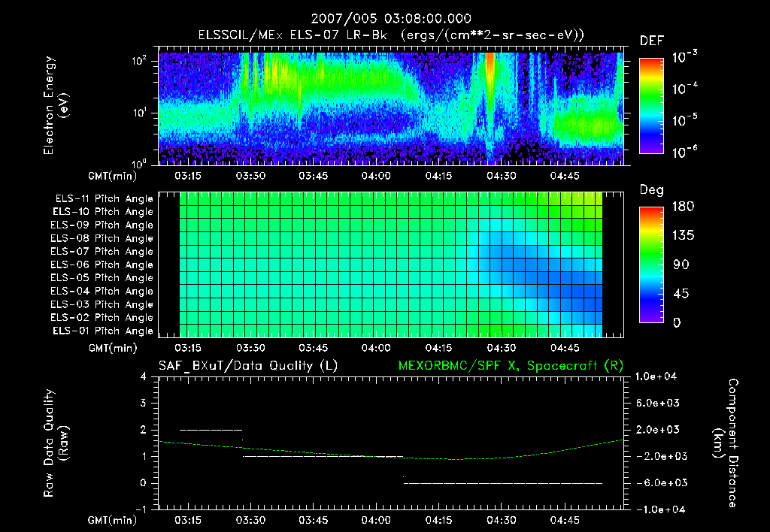Viewport: 770px width, 532px height.
Task: Click the ELS-04 Pitch Angle row label
Action: coord(102,291)
